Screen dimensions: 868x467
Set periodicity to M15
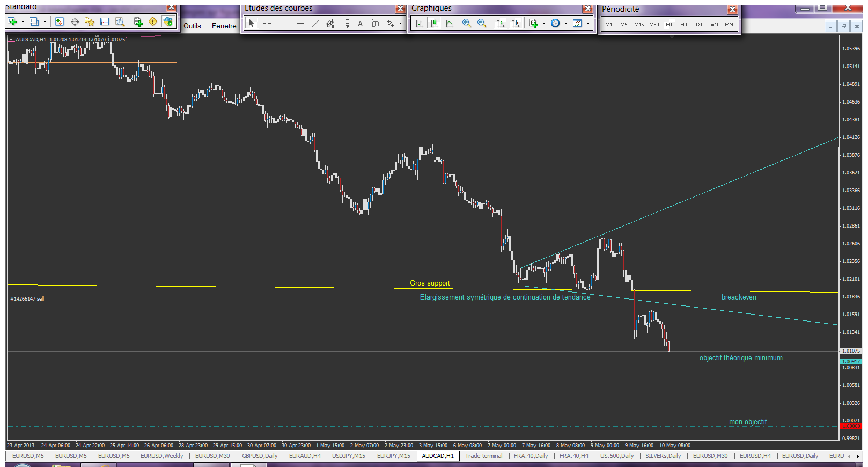(638, 24)
